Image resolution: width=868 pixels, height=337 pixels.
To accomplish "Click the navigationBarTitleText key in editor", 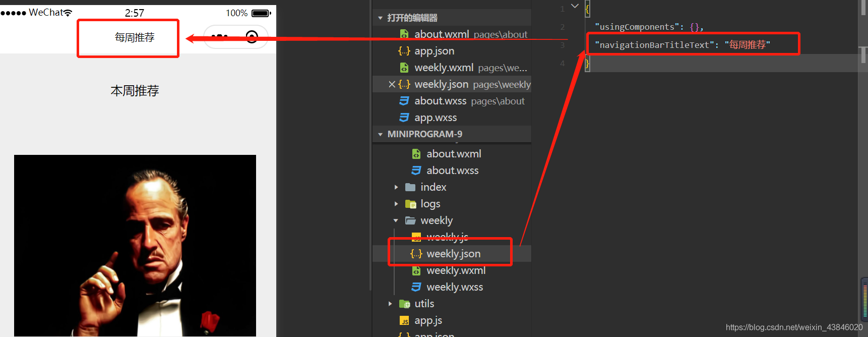I will (654, 45).
